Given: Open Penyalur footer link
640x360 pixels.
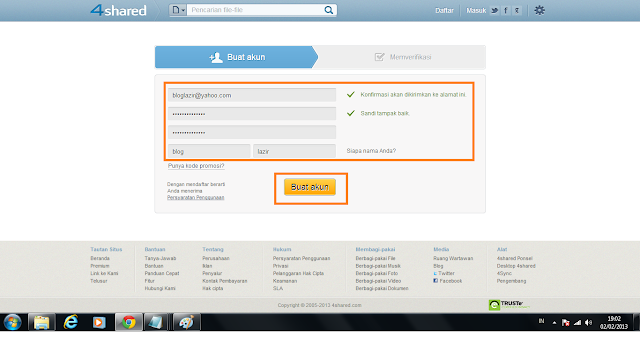Looking at the screenshot, I should click(x=212, y=273).
